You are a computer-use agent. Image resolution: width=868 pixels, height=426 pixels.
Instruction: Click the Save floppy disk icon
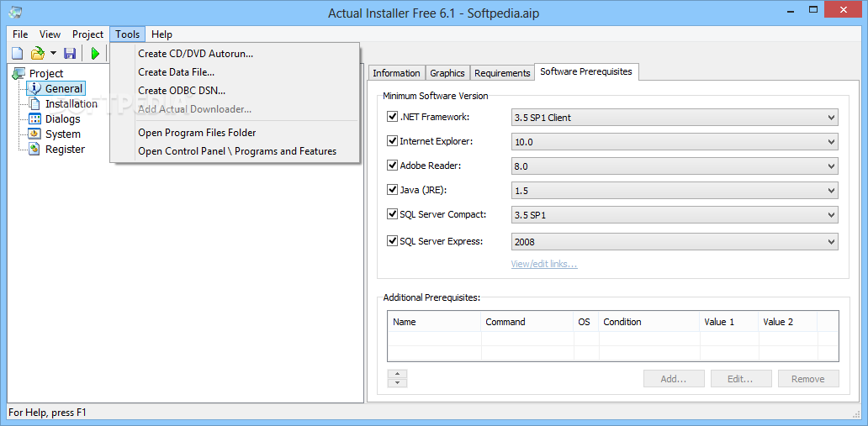(x=70, y=53)
